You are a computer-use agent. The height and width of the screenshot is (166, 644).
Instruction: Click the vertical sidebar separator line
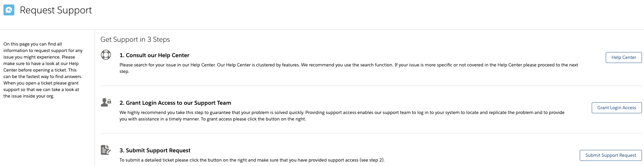(95, 103)
